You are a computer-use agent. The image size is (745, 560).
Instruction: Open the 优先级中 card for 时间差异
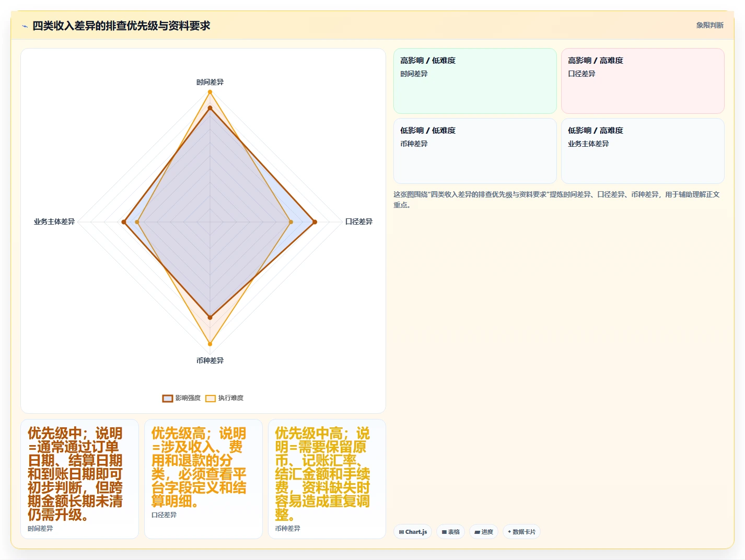pos(79,479)
